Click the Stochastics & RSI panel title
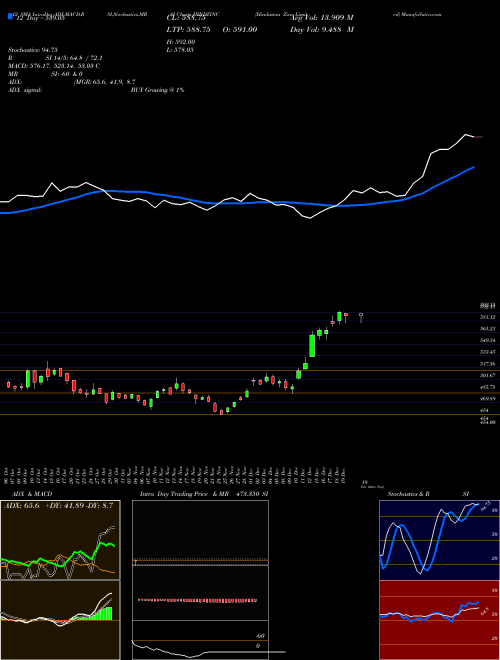 (x=428, y=494)
